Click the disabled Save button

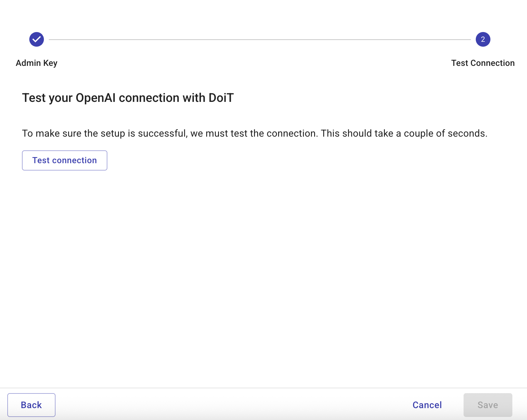click(x=488, y=405)
